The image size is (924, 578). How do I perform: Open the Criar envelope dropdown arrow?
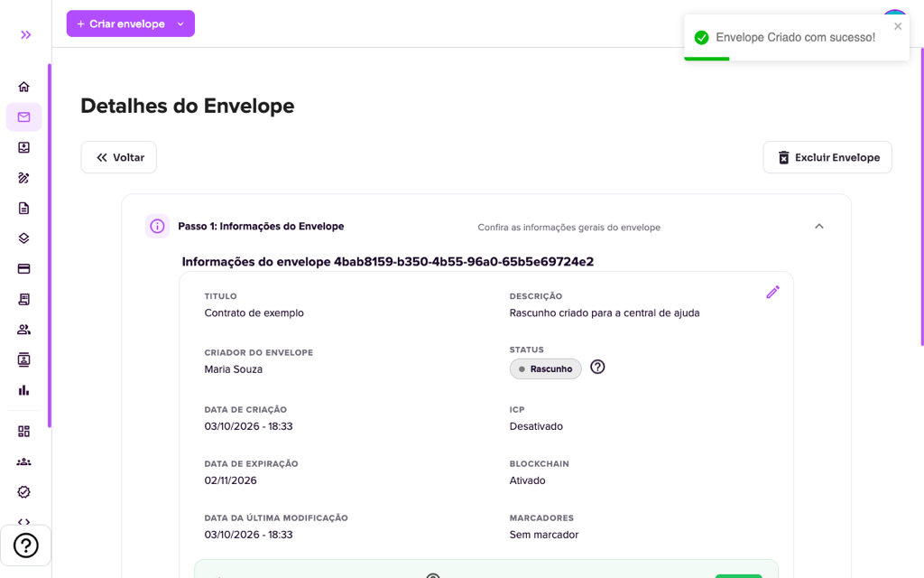(180, 24)
